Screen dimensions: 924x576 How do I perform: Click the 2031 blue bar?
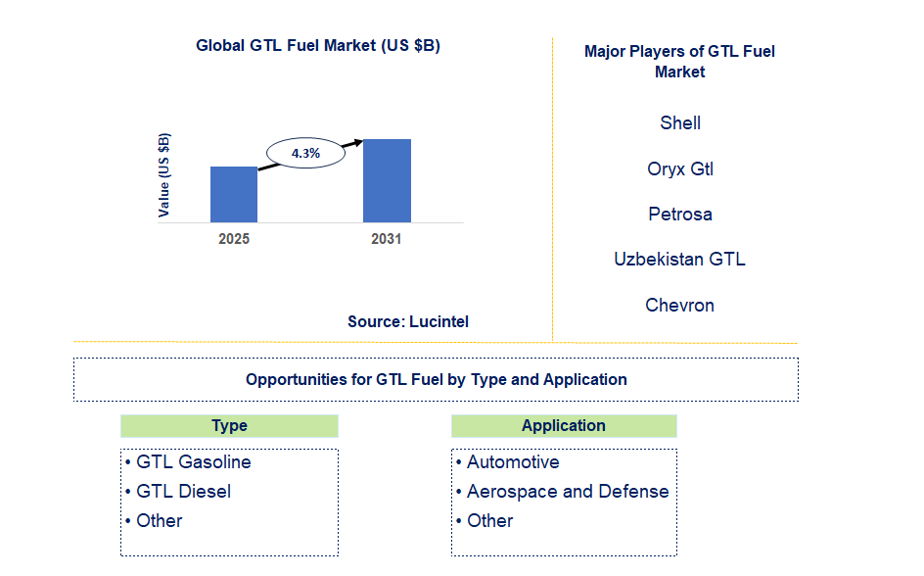pyautogui.click(x=387, y=180)
